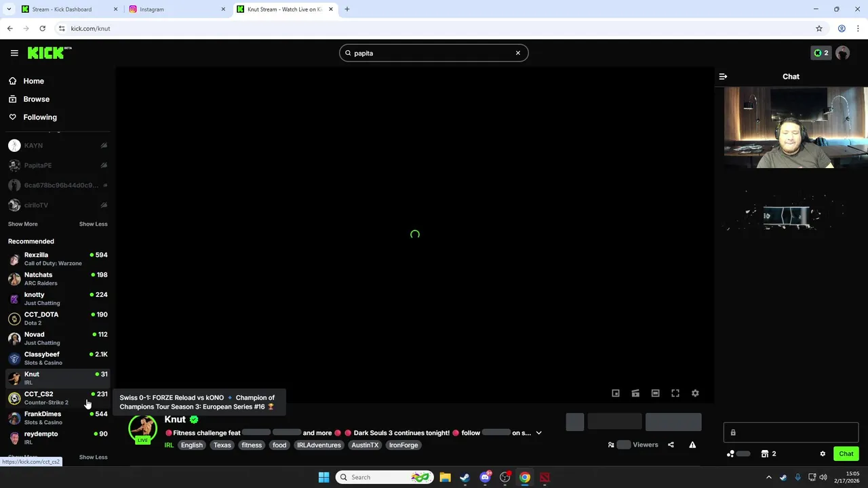Click the Kick logo
This screenshot has width=868, height=488.
click(x=49, y=53)
